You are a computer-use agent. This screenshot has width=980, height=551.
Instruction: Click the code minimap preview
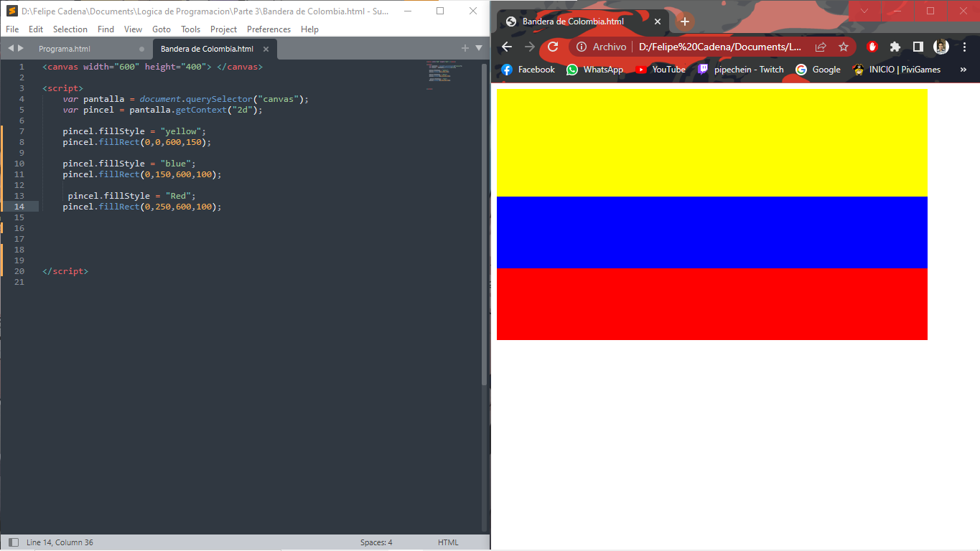(x=444, y=75)
